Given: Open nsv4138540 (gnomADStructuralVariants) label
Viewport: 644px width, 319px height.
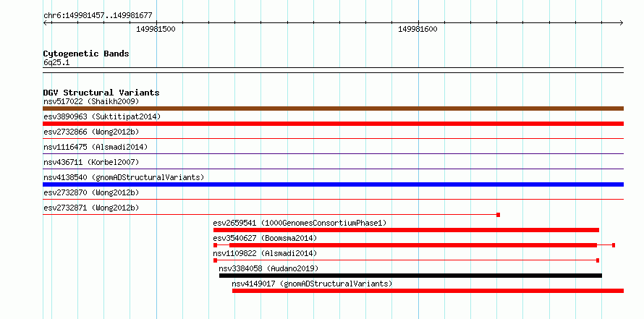Looking at the screenshot, I should (124, 177).
